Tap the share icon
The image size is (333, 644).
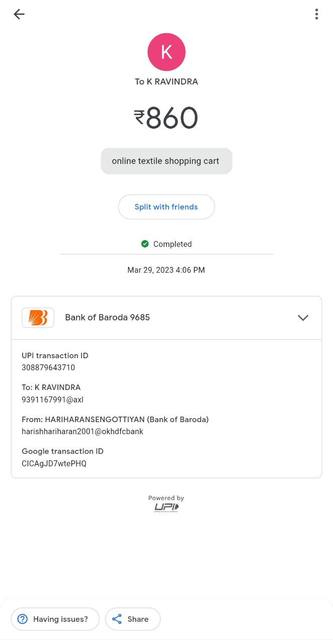click(x=117, y=619)
